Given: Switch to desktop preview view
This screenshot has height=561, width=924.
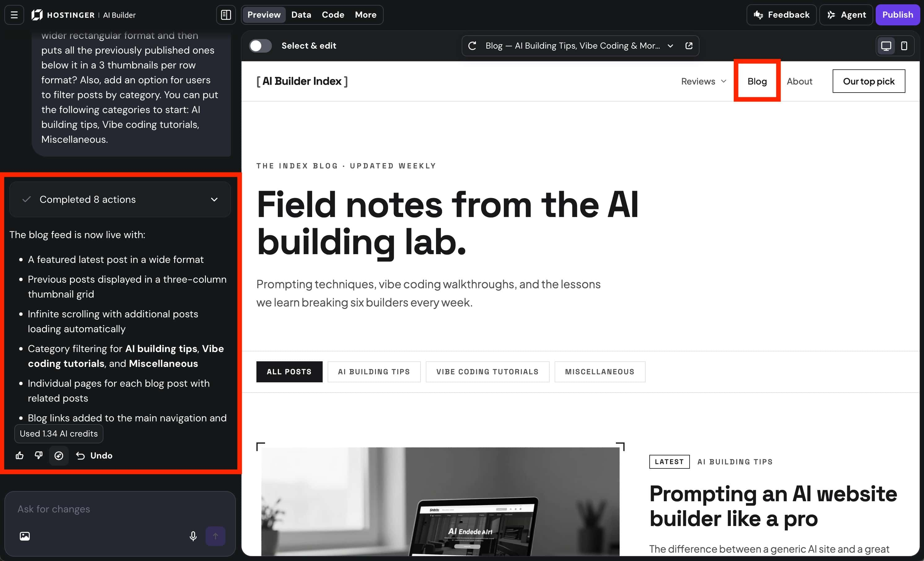Looking at the screenshot, I should coord(886,46).
